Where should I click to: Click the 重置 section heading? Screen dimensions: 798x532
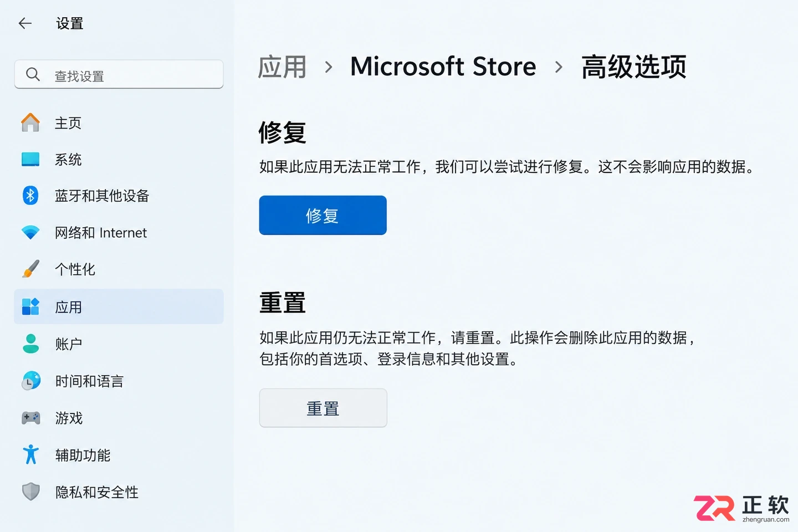coord(283,303)
